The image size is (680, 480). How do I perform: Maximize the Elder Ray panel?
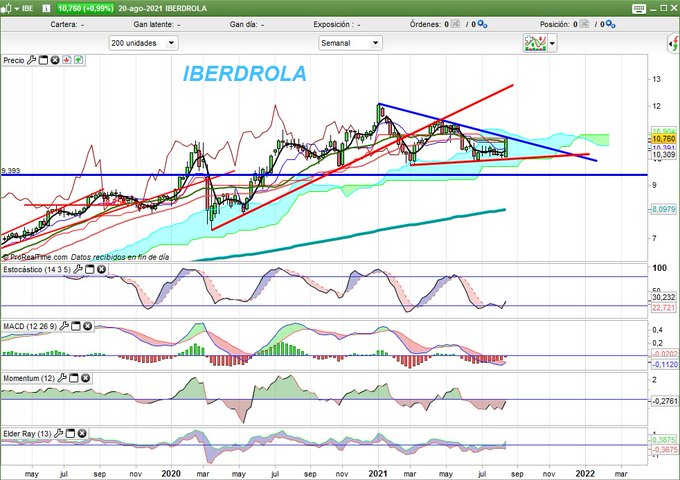(71, 433)
